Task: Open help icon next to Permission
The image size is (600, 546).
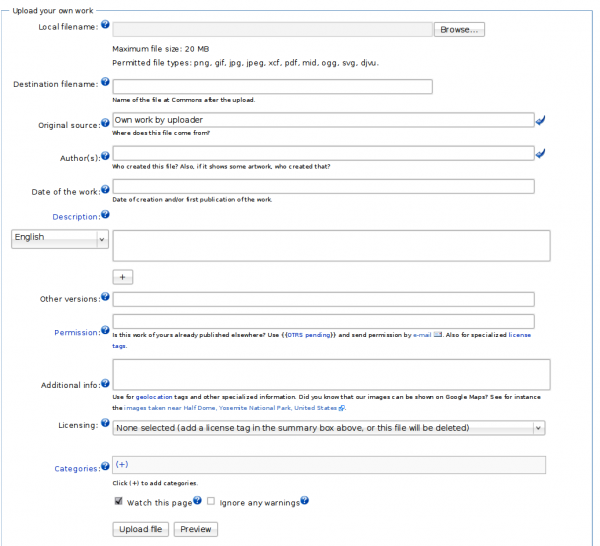Action: coord(105,330)
